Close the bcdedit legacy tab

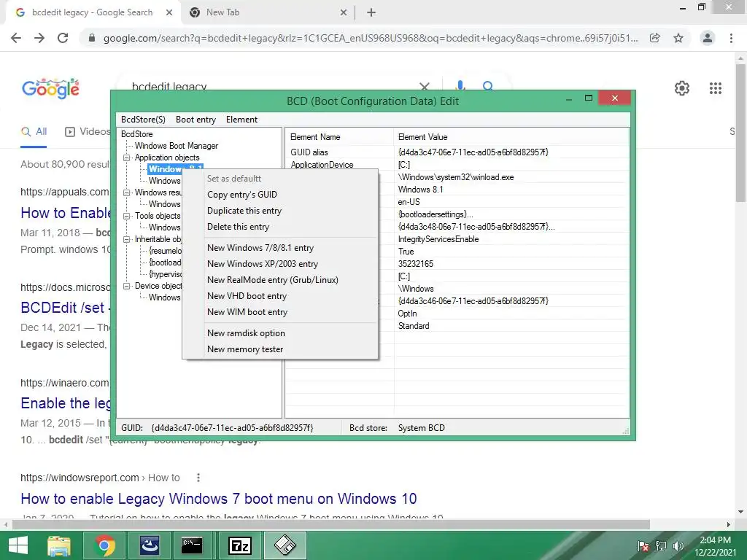pyautogui.click(x=169, y=13)
